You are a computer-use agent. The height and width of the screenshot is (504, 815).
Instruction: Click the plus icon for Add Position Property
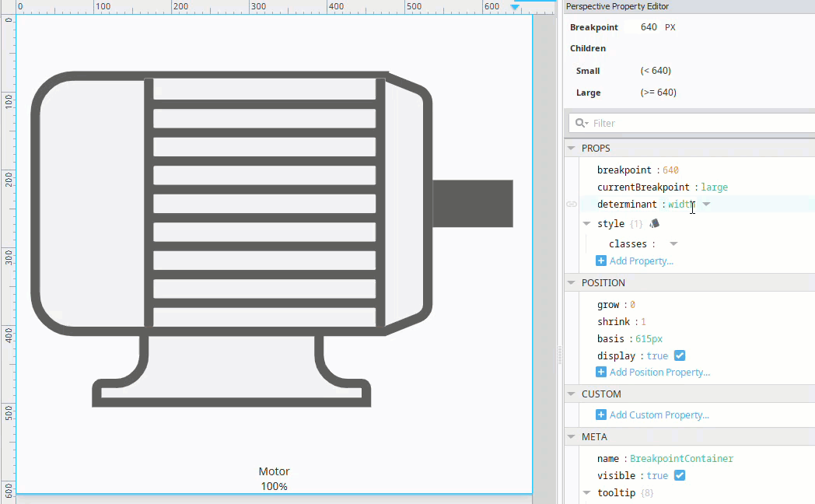(x=601, y=372)
